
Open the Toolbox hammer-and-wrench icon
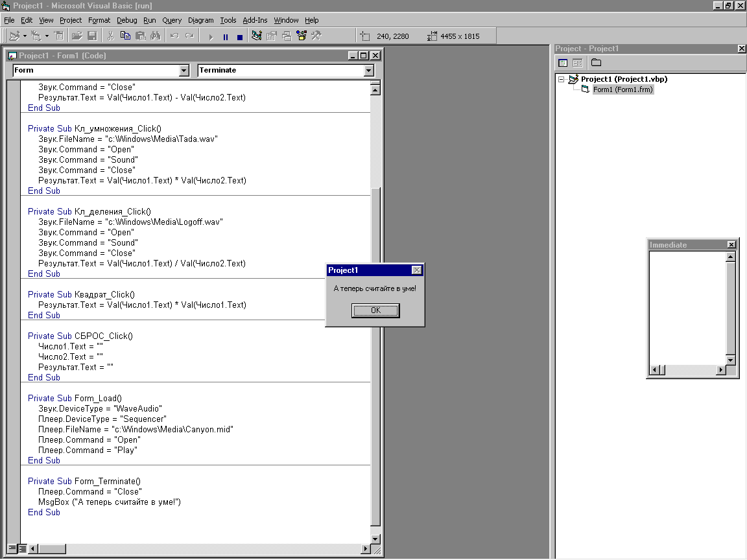pos(316,36)
